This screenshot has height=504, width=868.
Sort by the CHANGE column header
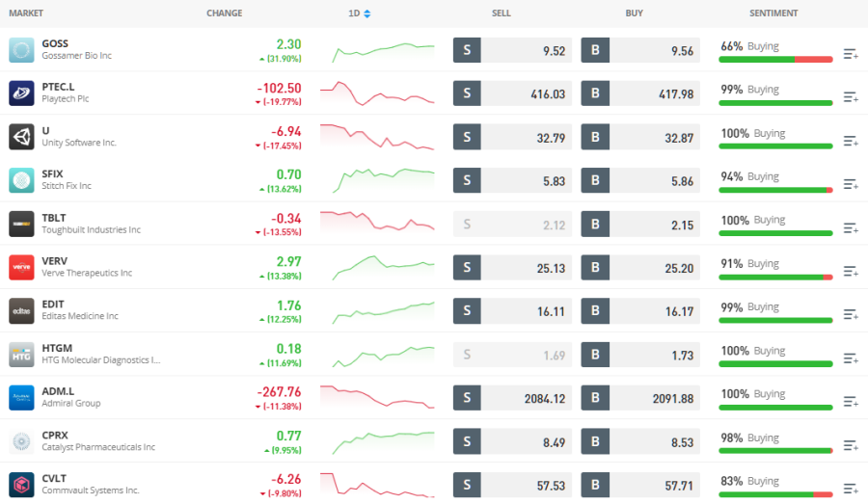pos(224,13)
